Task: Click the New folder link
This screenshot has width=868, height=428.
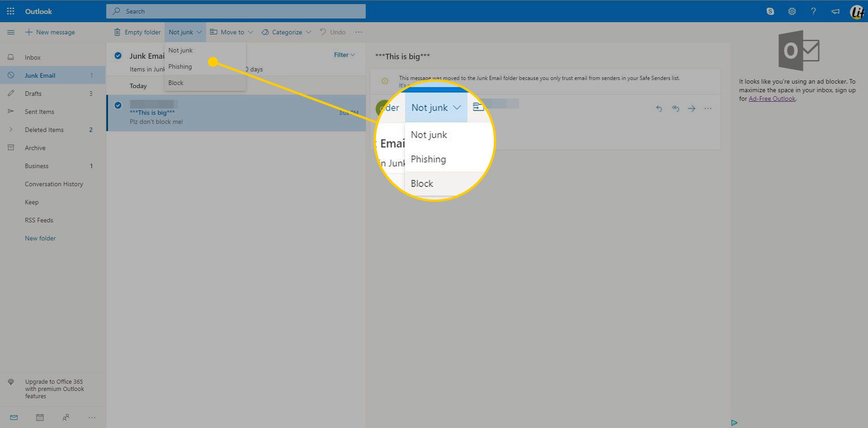Action: pyautogui.click(x=40, y=238)
